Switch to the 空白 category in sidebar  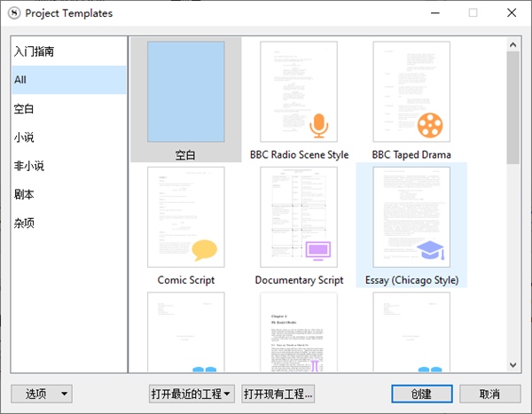[x=69, y=108]
